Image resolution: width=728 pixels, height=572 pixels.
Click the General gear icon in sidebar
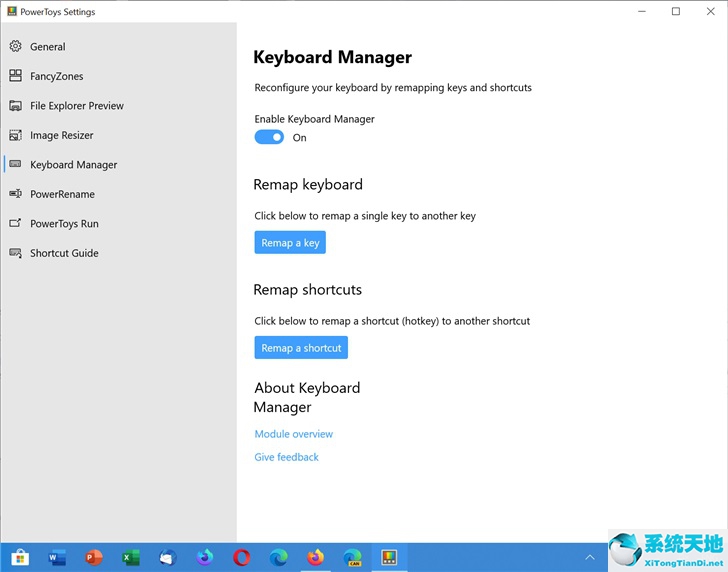coord(15,46)
